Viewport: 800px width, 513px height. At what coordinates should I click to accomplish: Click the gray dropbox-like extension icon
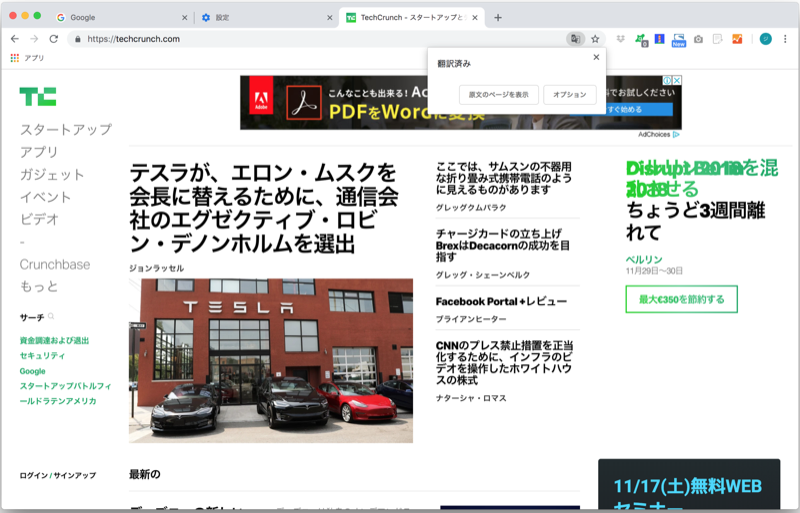(x=620, y=39)
